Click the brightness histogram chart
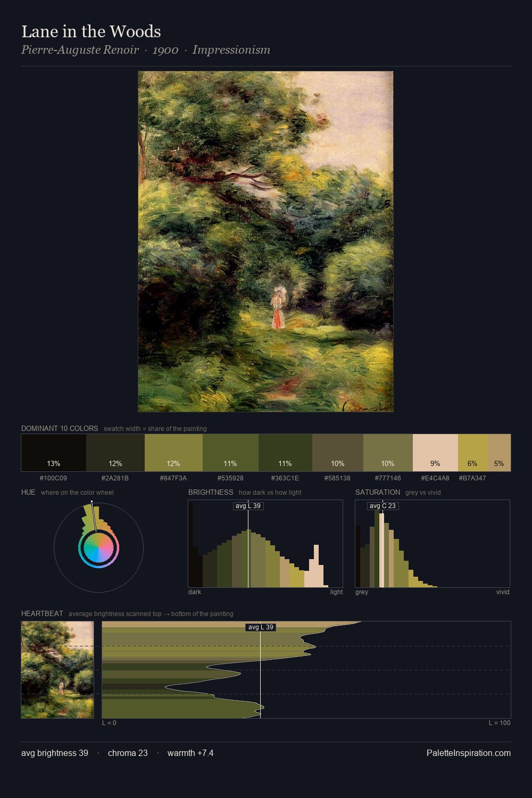The image size is (532, 798). click(x=265, y=544)
